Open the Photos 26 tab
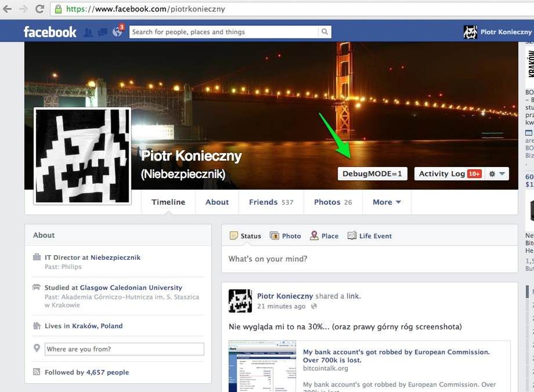This screenshot has width=534, height=392. [x=333, y=202]
